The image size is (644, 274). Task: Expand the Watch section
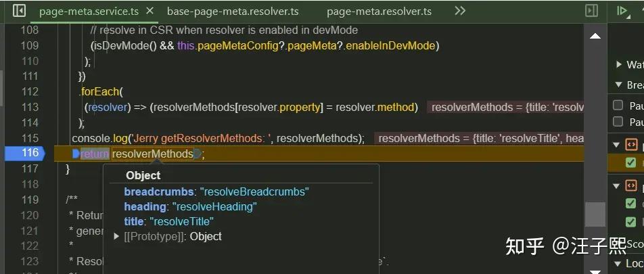point(619,64)
